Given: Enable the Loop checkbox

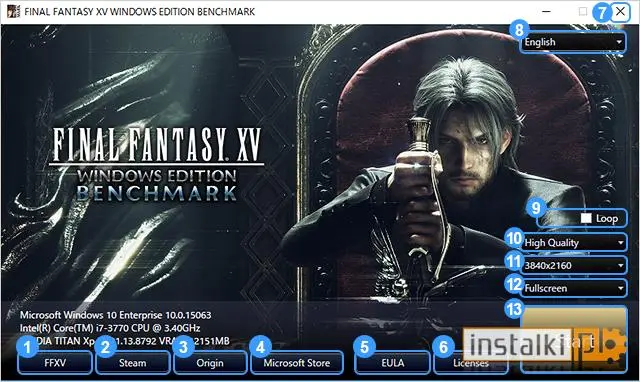Looking at the screenshot, I should pos(586,218).
